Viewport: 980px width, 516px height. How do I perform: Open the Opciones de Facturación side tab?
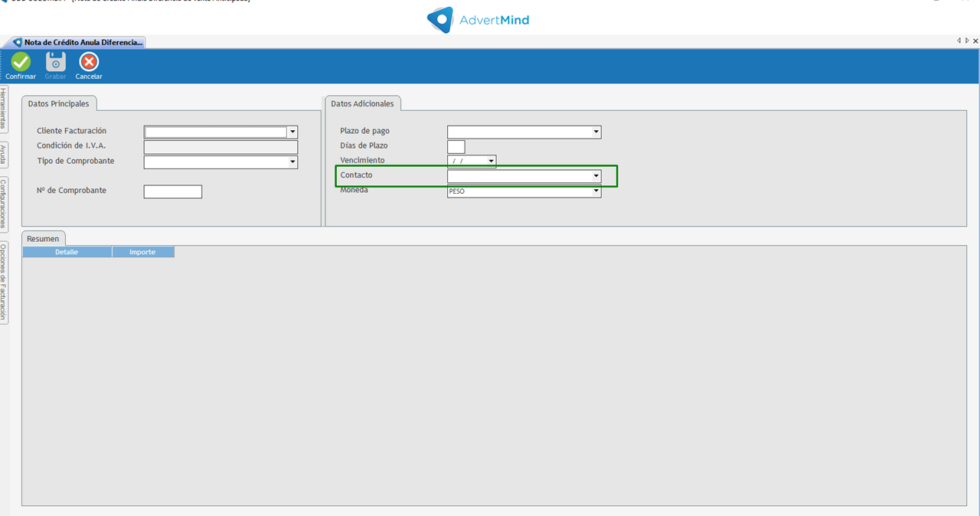point(4,282)
